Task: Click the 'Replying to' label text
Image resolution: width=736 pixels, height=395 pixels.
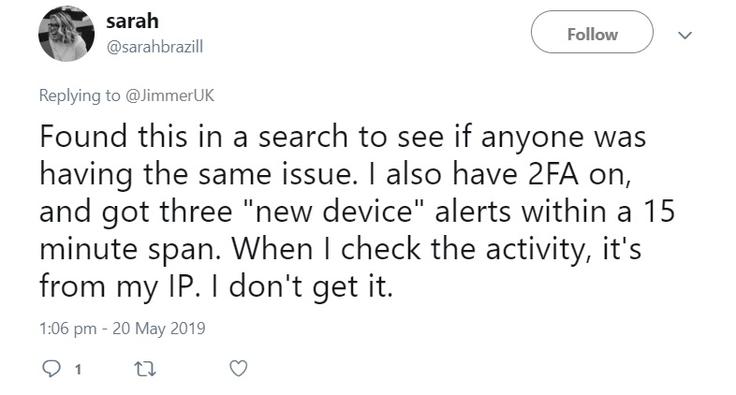Action: point(80,96)
